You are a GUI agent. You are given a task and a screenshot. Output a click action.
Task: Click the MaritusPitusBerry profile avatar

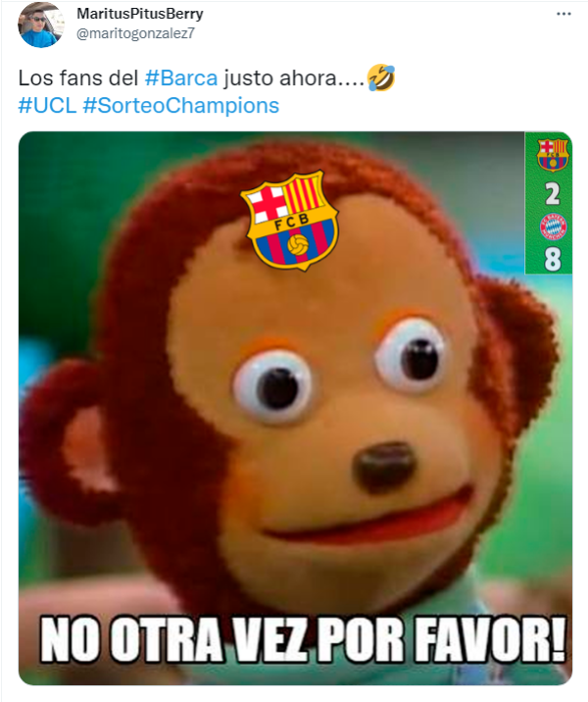pyautogui.click(x=41, y=25)
